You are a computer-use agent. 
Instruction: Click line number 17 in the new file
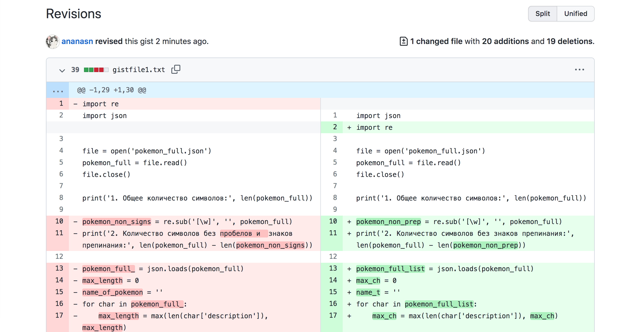click(333, 315)
